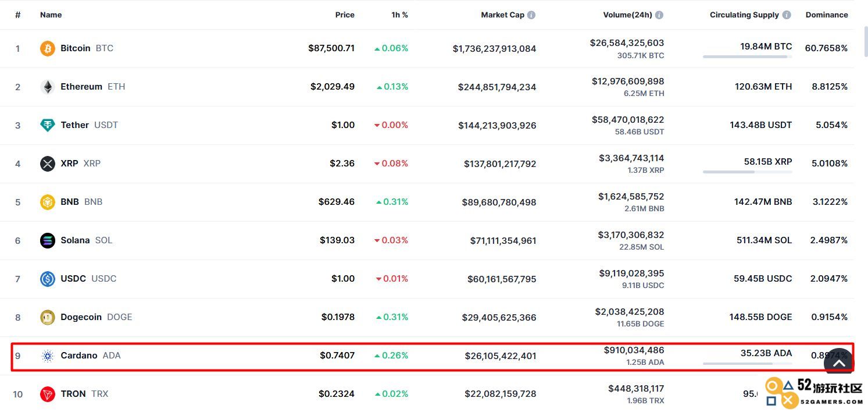
Task: Click Solana price $139.03
Action: (337, 240)
